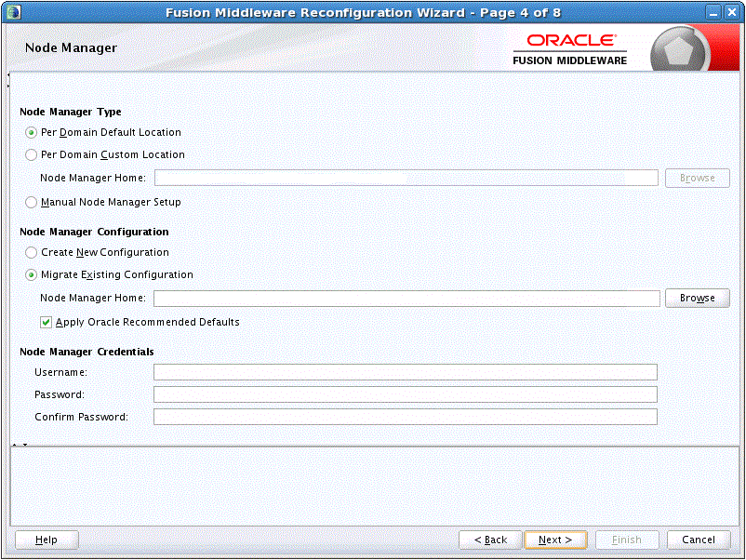Click Node Manager Home field under Type
The width and height of the screenshot is (746, 560).
pyautogui.click(x=406, y=178)
